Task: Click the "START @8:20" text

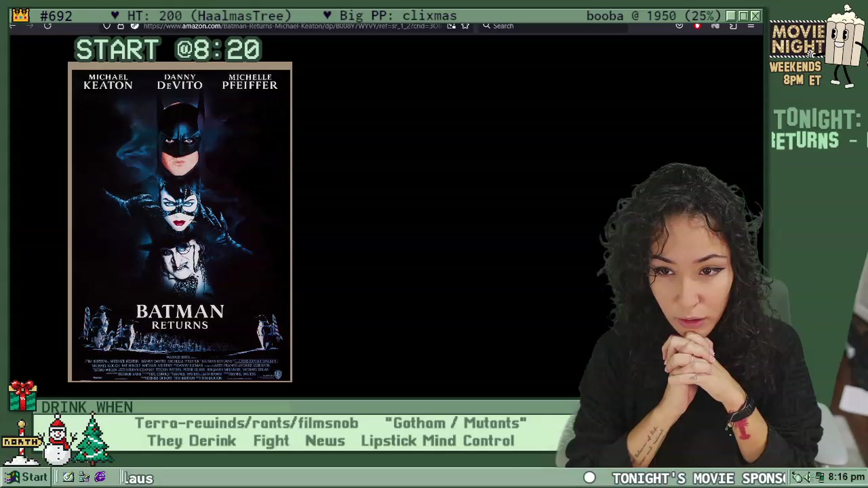Action: [x=168, y=49]
